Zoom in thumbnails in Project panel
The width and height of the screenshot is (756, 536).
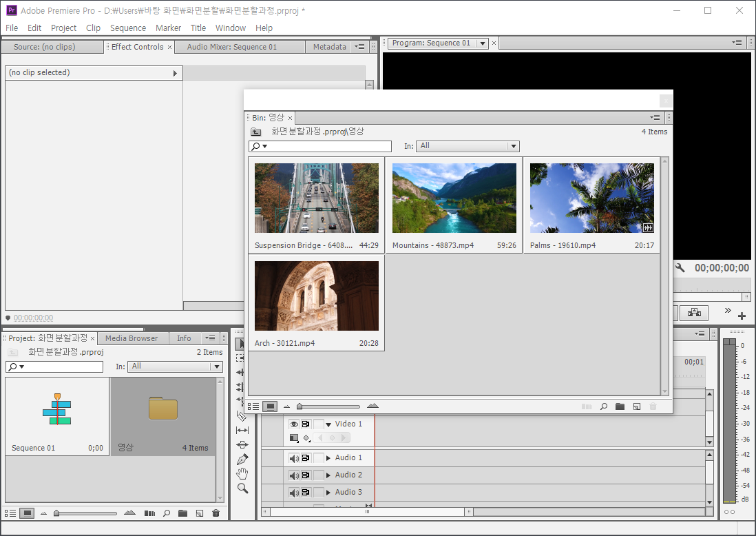129,513
